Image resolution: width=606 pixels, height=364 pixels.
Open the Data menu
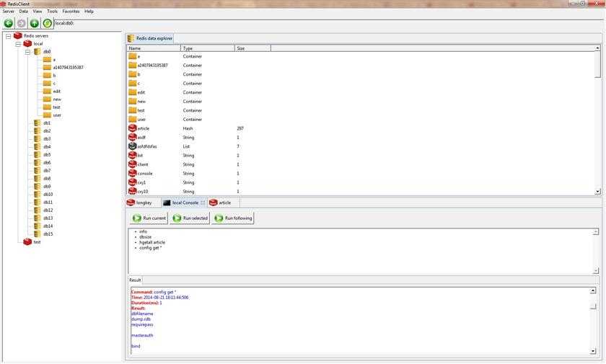pyautogui.click(x=24, y=12)
